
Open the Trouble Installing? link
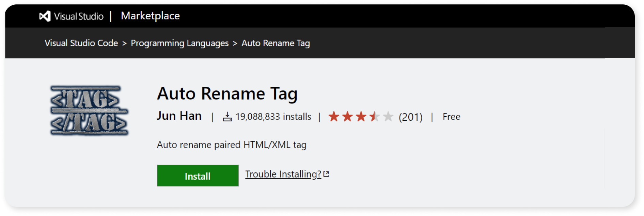[x=283, y=174]
